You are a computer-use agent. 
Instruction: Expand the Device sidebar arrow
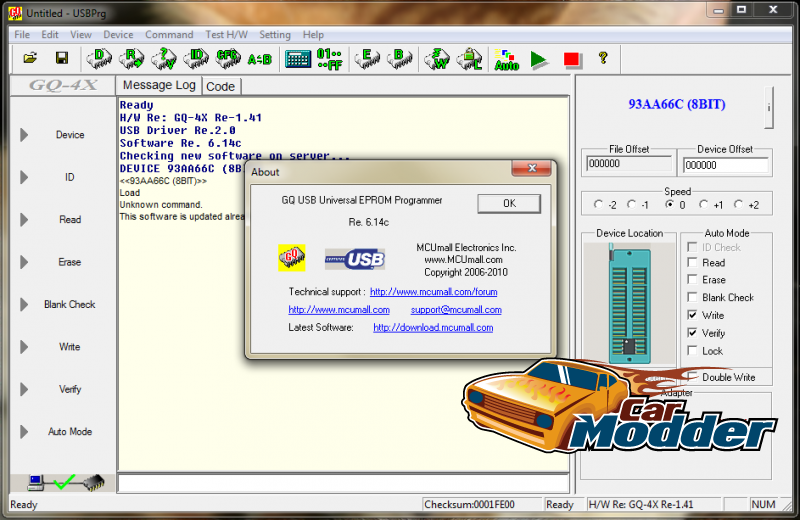[x=24, y=135]
